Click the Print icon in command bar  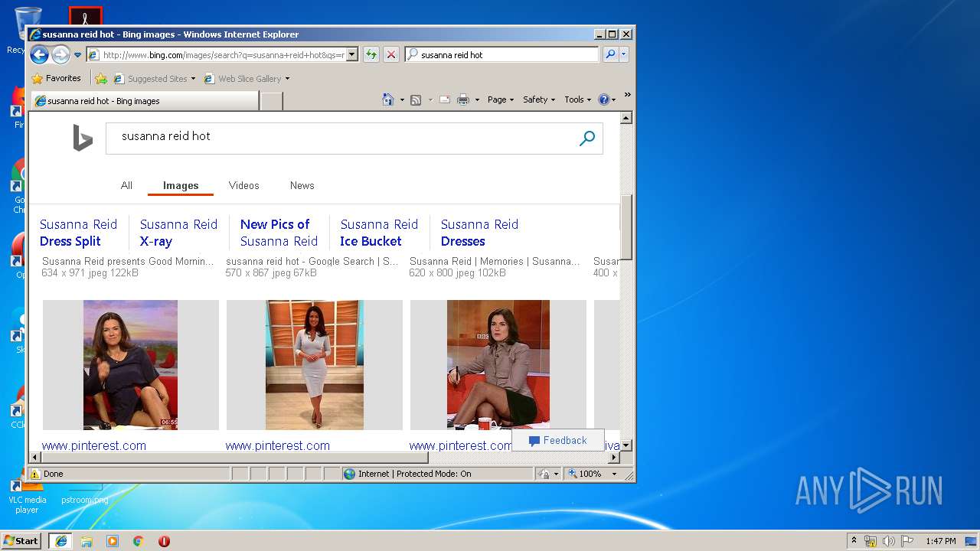[x=463, y=99]
